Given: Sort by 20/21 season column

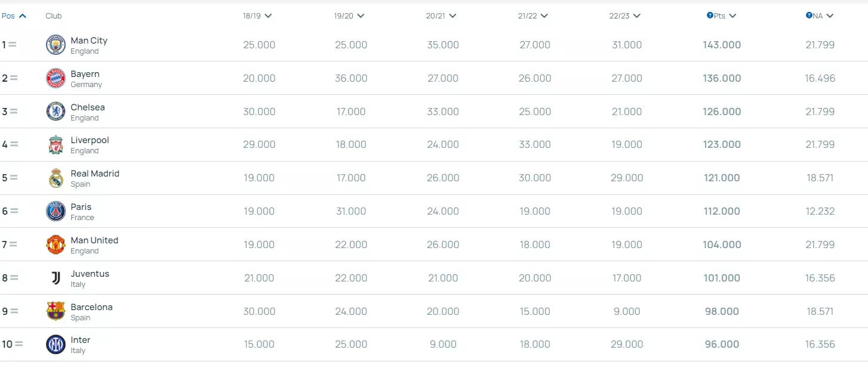Looking at the screenshot, I should pyautogui.click(x=441, y=16).
